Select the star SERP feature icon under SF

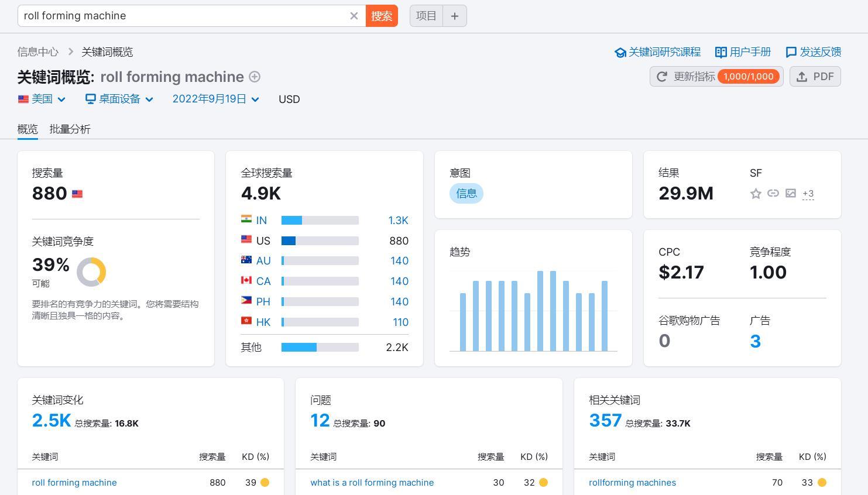click(x=756, y=194)
